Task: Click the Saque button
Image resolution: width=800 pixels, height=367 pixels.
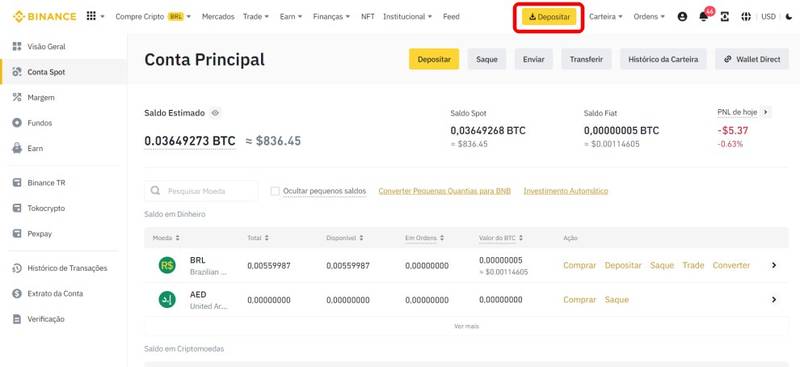Action: pos(487,59)
